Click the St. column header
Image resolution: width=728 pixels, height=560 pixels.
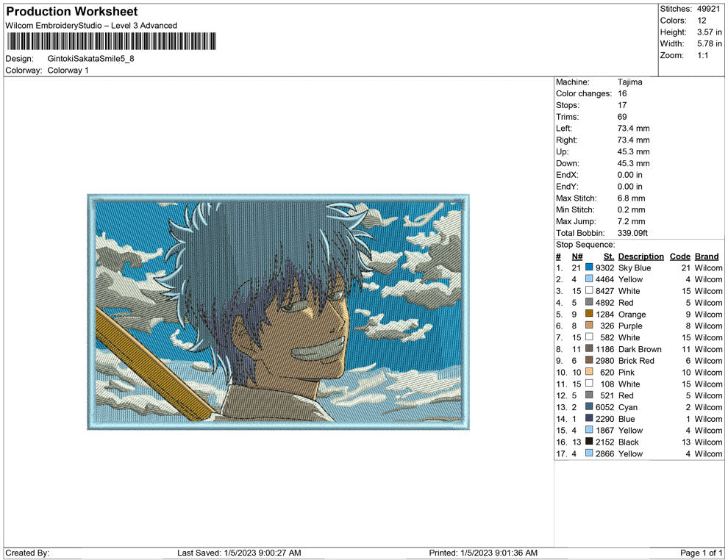click(x=609, y=256)
